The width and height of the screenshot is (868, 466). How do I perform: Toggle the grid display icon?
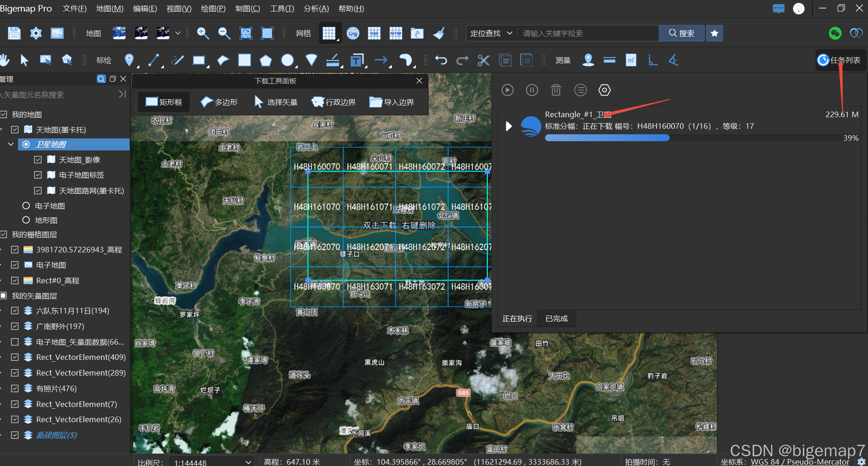(329, 33)
